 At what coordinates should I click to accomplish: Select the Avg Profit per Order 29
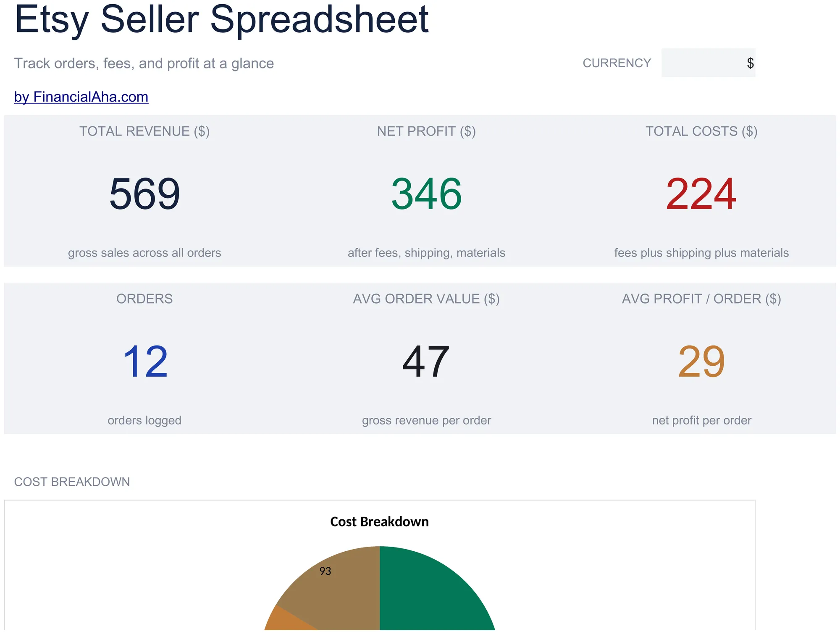701,362
